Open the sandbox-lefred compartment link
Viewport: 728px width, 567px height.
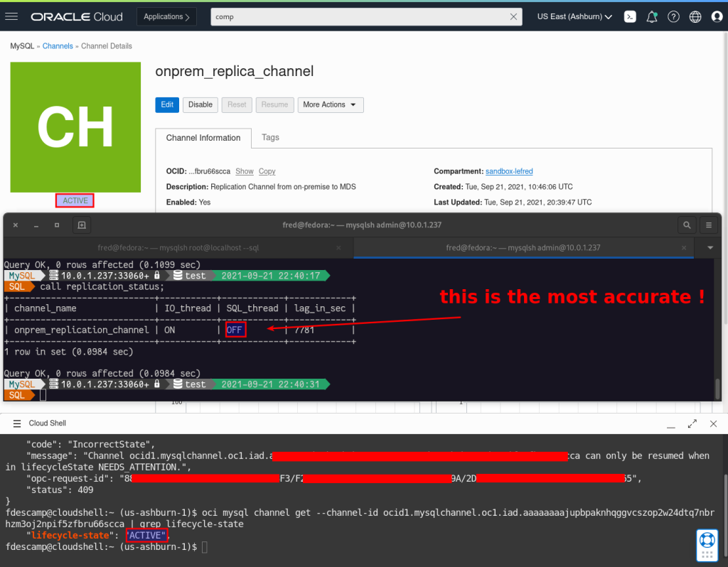509,171
